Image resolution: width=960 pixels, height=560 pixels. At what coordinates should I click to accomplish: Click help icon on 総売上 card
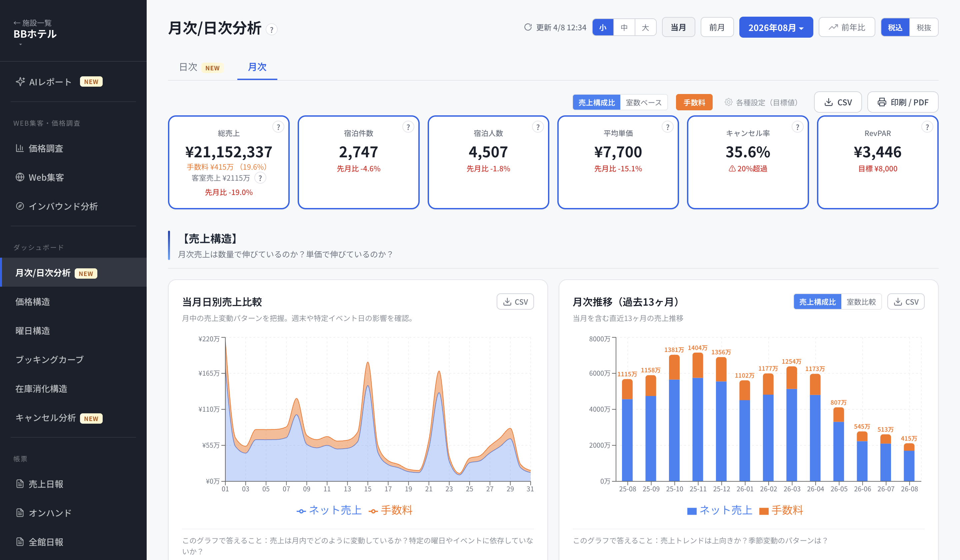(x=278, y=127)
